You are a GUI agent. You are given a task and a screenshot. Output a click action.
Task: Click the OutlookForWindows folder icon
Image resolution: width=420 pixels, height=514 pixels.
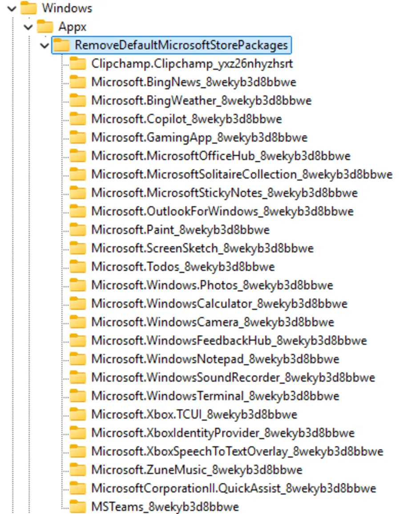click(77, 211)
